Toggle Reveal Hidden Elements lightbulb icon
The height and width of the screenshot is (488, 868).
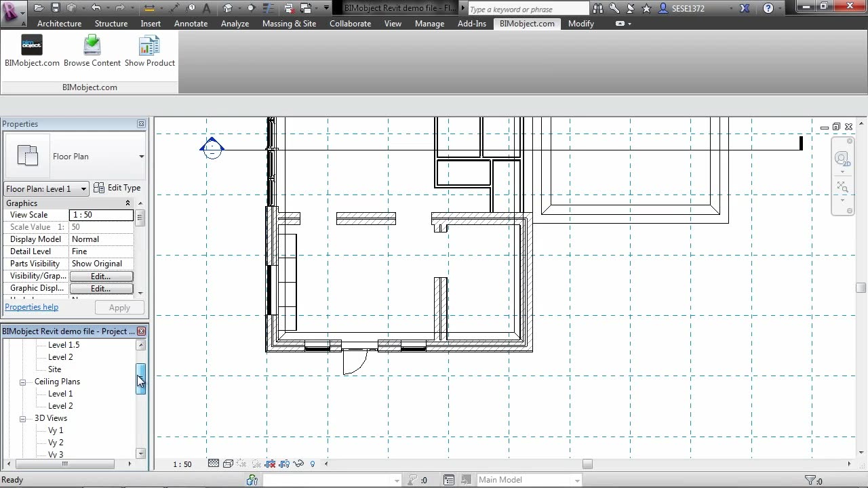(313, 464)
